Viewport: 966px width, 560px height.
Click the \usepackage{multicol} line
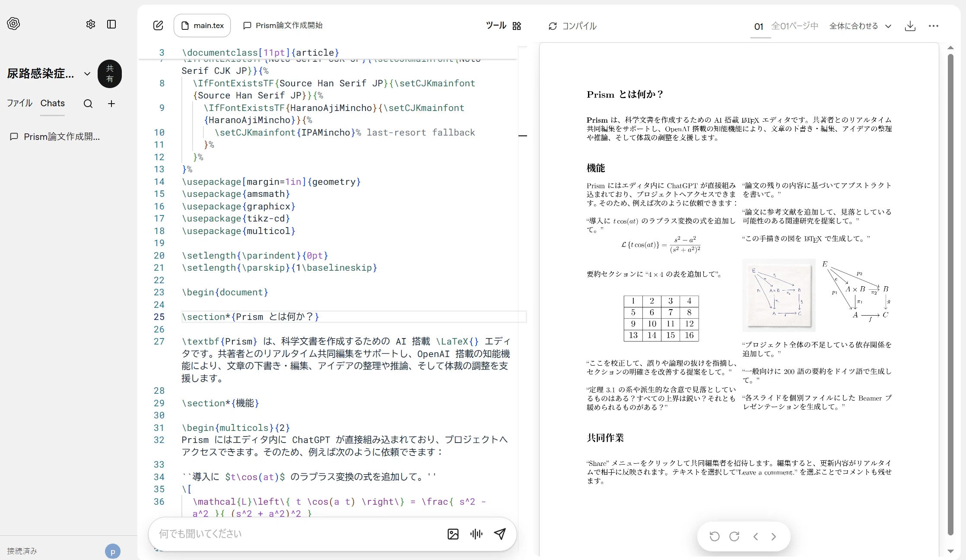click(238, 231)
